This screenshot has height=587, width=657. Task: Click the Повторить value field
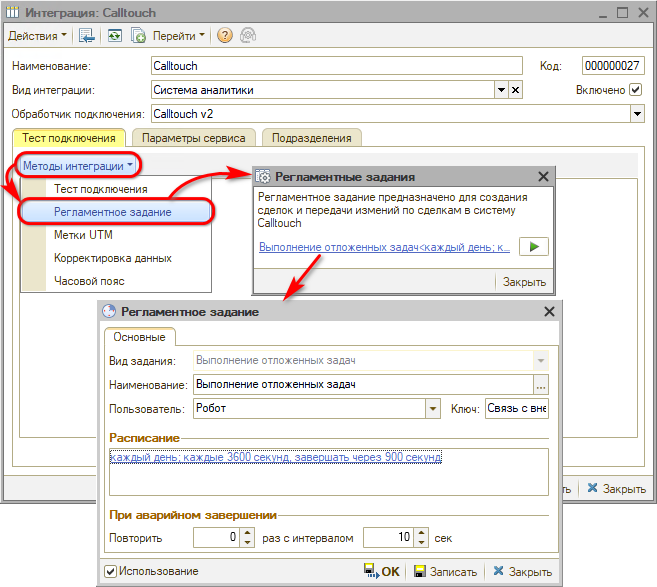point(217,538)
